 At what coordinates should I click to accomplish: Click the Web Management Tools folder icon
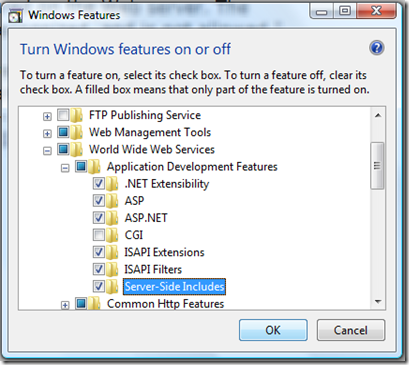77,132
